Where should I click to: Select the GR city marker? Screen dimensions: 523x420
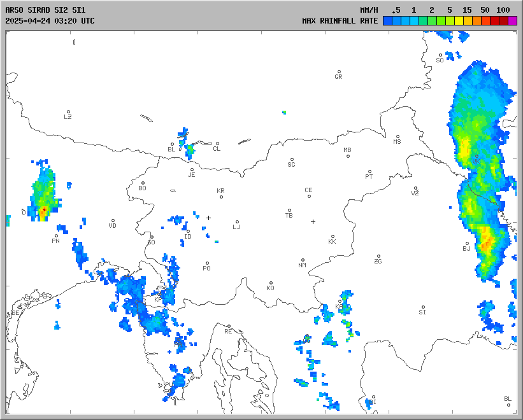click(x=339, y=72)
